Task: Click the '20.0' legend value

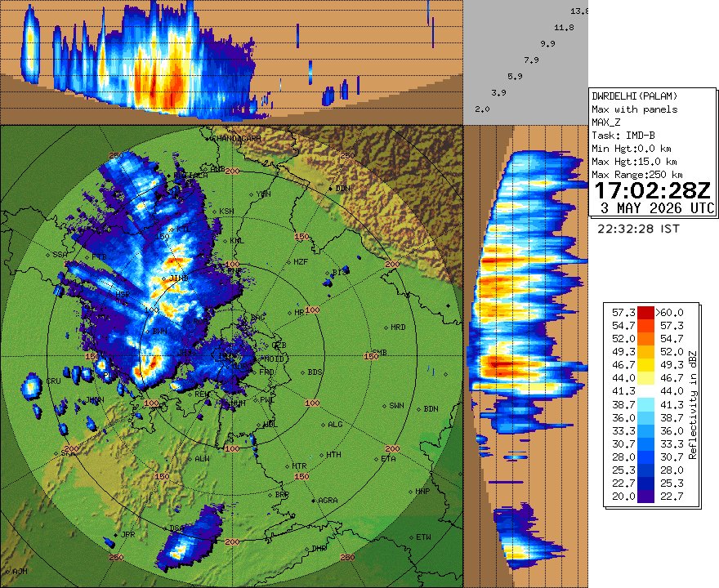Action: click(x=623, y=497)
